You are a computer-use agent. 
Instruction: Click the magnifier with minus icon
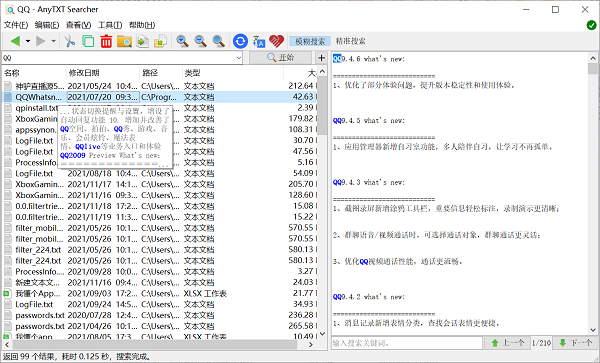tap(200, 41)
